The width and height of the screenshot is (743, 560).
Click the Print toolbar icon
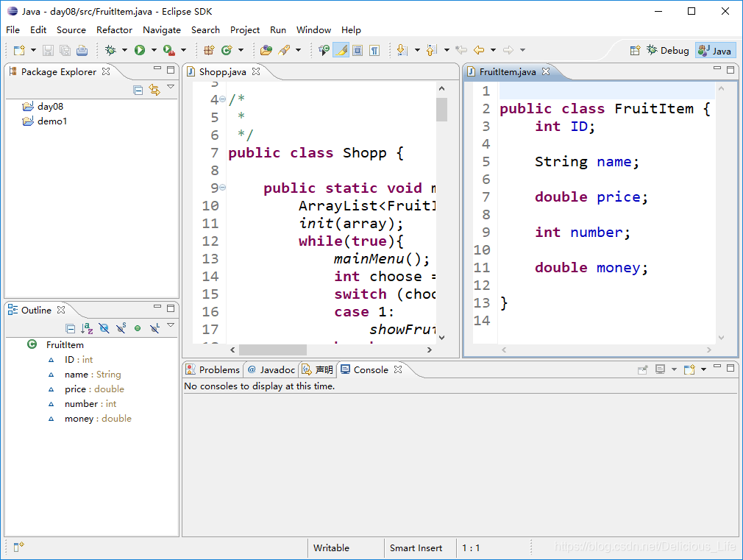click(82, 50)
